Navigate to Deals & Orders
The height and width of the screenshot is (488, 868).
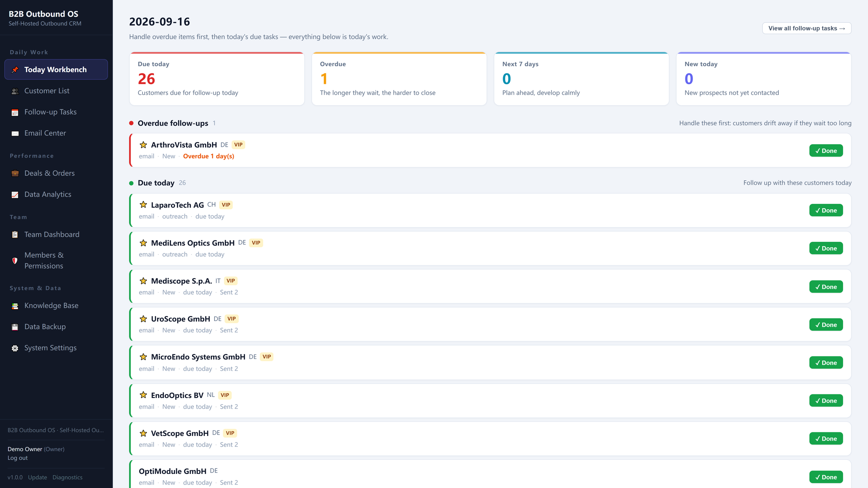56,173
